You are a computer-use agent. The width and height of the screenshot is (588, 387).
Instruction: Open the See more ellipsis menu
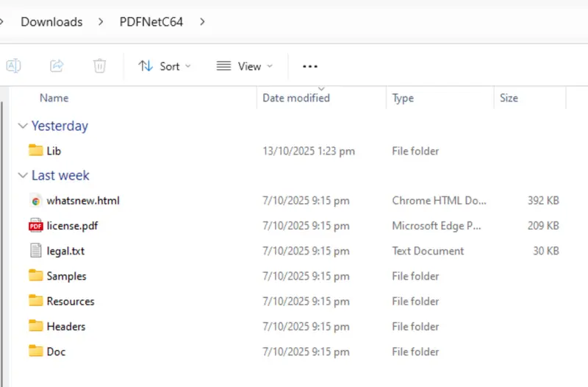(310, 66)
